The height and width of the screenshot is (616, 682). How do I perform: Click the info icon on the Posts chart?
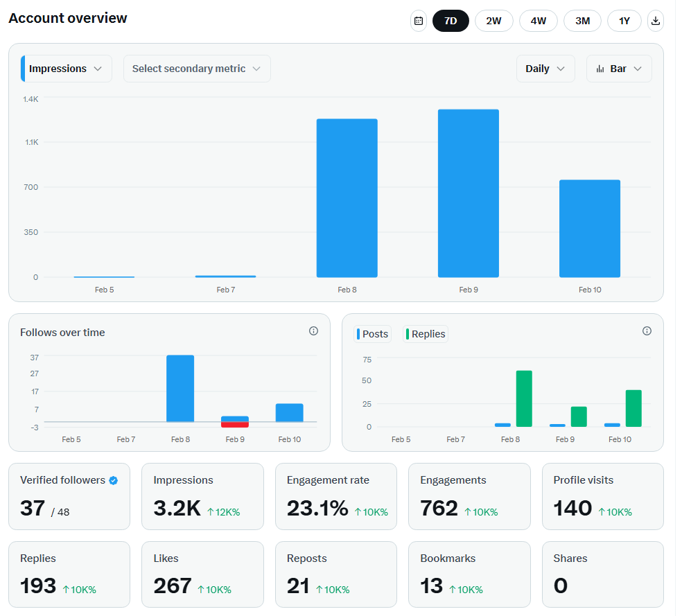[647, 331]
